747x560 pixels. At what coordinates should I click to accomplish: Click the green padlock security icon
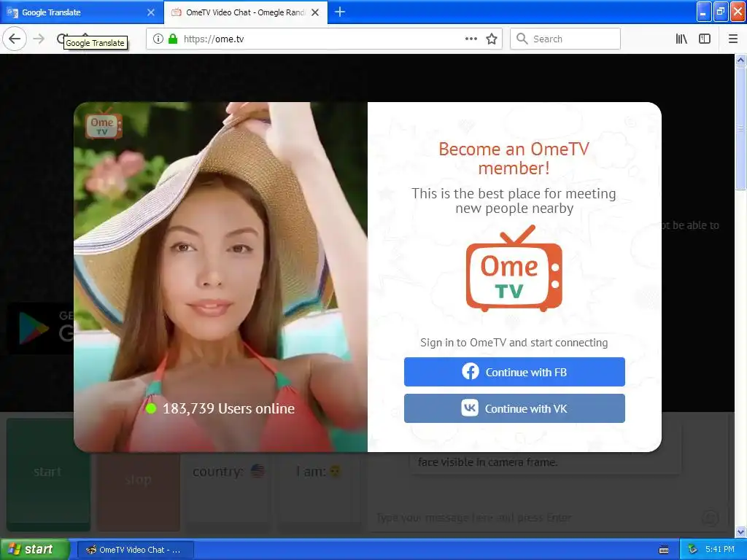[173, 39]
